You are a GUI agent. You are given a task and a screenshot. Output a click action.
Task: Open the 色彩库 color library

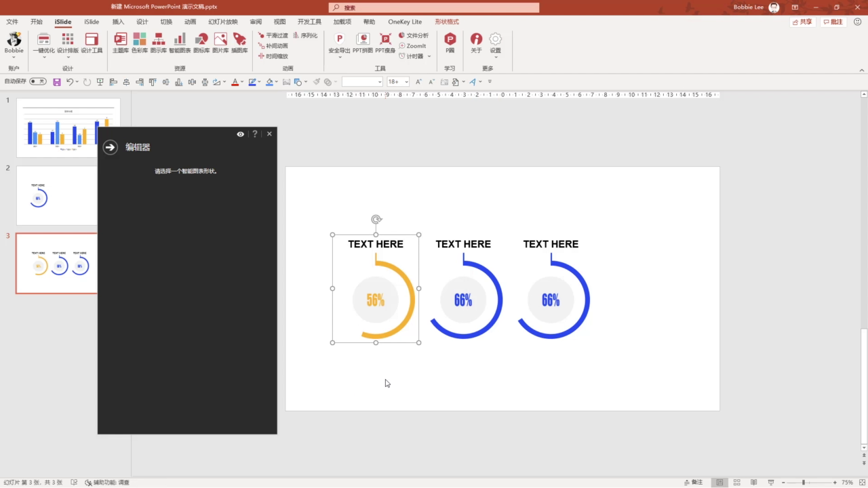click(x=140, y=43)
